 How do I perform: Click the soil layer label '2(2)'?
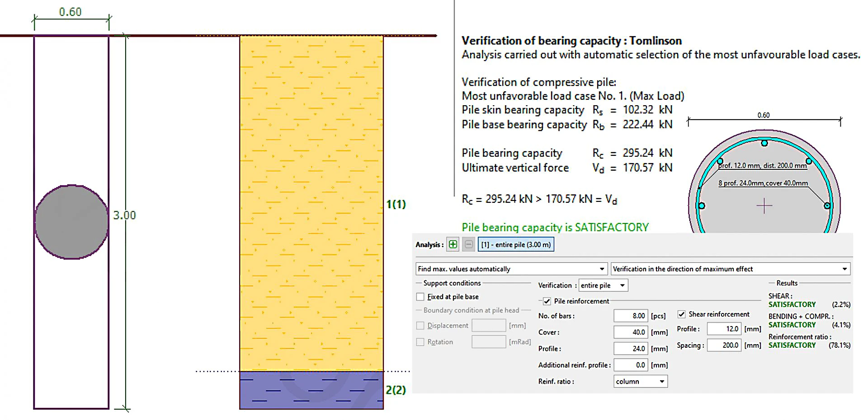point(396,390)
